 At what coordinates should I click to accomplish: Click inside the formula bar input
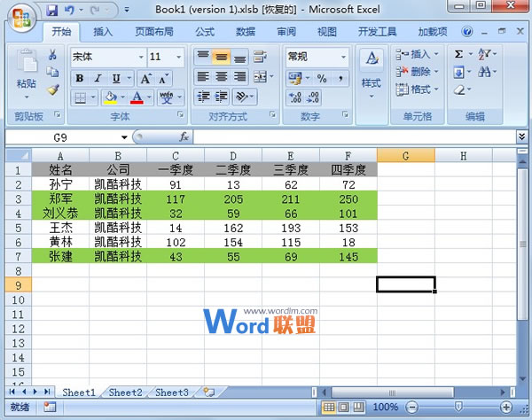(355, 137)
